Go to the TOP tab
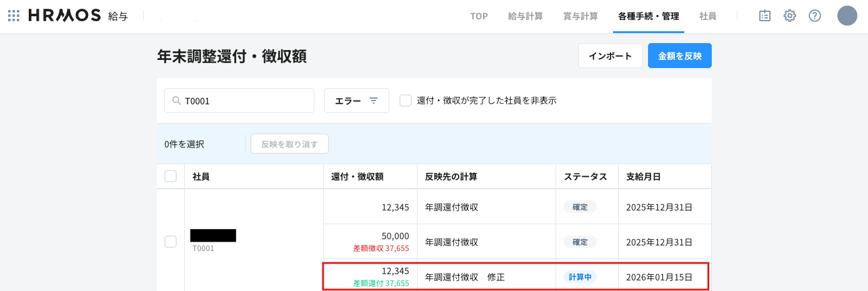Screen dimensions: 868x291 [x=479, y=16]
